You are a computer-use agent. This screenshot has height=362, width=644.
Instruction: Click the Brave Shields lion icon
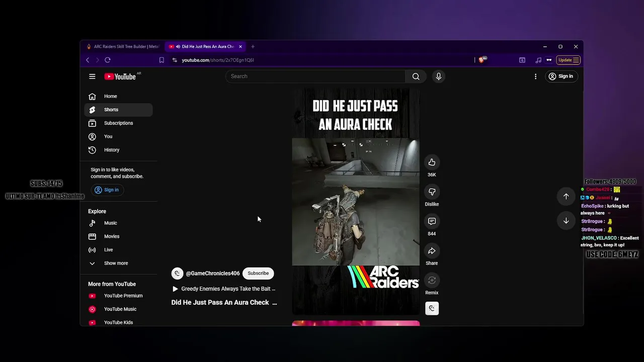click(x=482, y=60)
